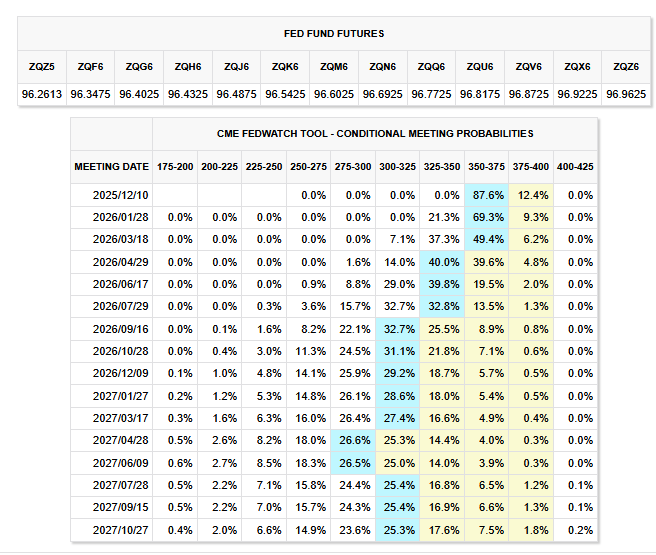
Task: Click the CME FedWatch Tool table title
Action: [x=375, y=133]
